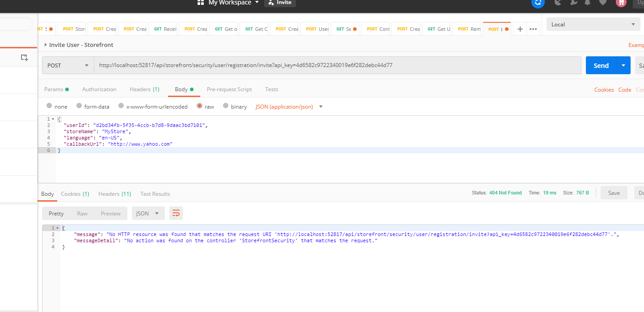Screen dimensions: 644x312
Task: Open the tab options ellipsis menu
Action: point(533,29)
